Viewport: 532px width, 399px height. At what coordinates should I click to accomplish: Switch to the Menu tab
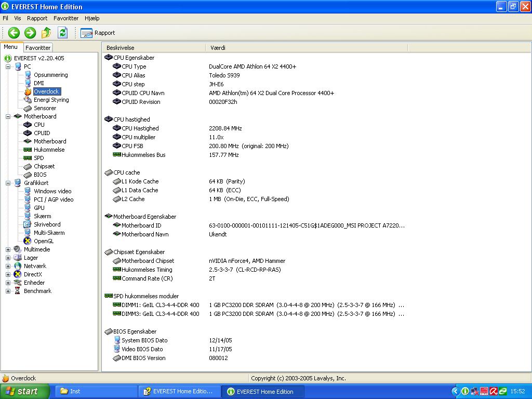(11, 47)
